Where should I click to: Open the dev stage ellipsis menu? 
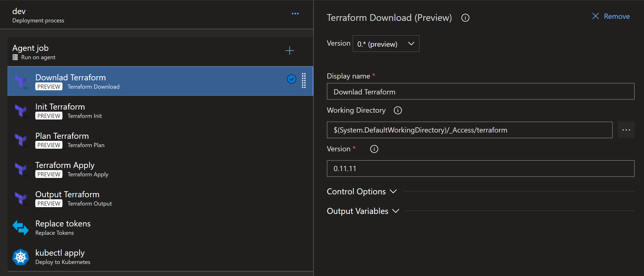point(295,14)
